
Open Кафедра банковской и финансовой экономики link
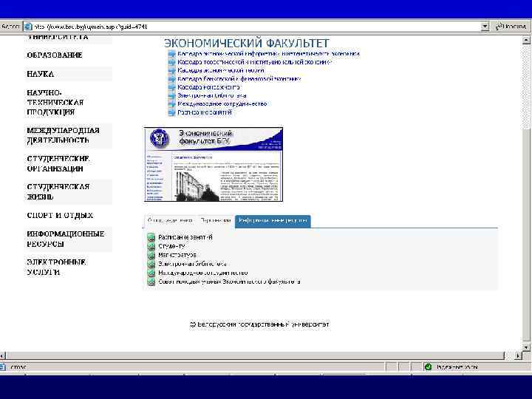239,79
